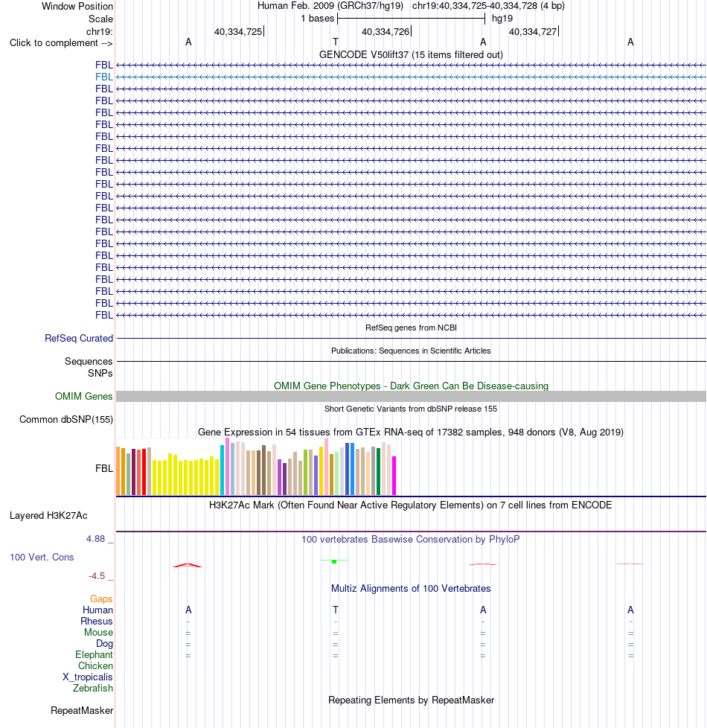The width and height of the screenshot is (707, 728).
Task: Click the T base in the complement row
Action: [x=336, y=42]
